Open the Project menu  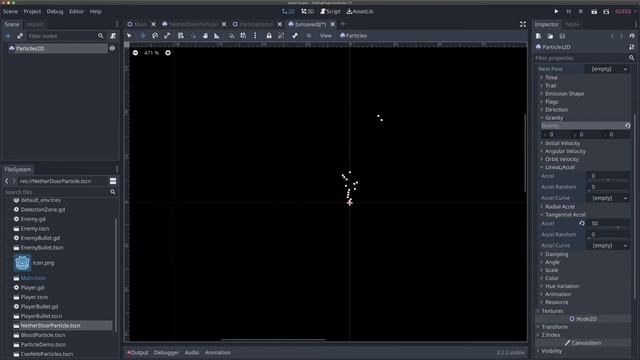click(x=32, y=11)
